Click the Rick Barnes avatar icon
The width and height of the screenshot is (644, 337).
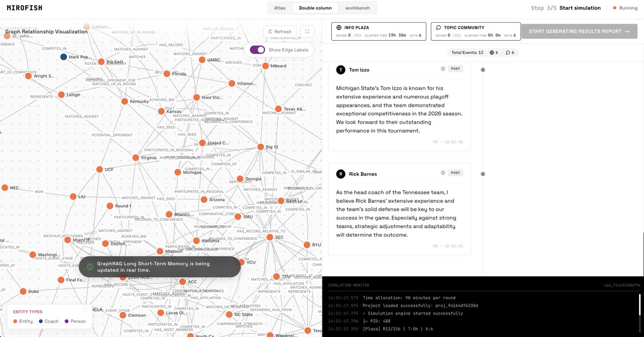(x=341, y=174)
